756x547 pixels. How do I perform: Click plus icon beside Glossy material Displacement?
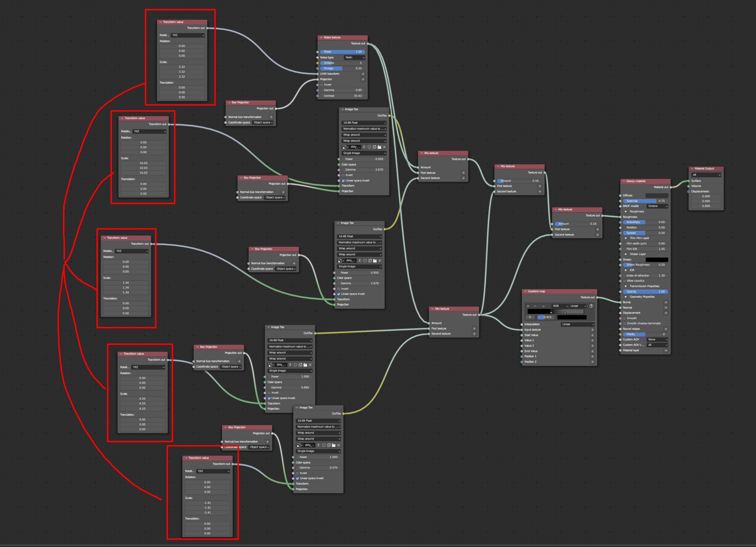click(x=666, y=313)
